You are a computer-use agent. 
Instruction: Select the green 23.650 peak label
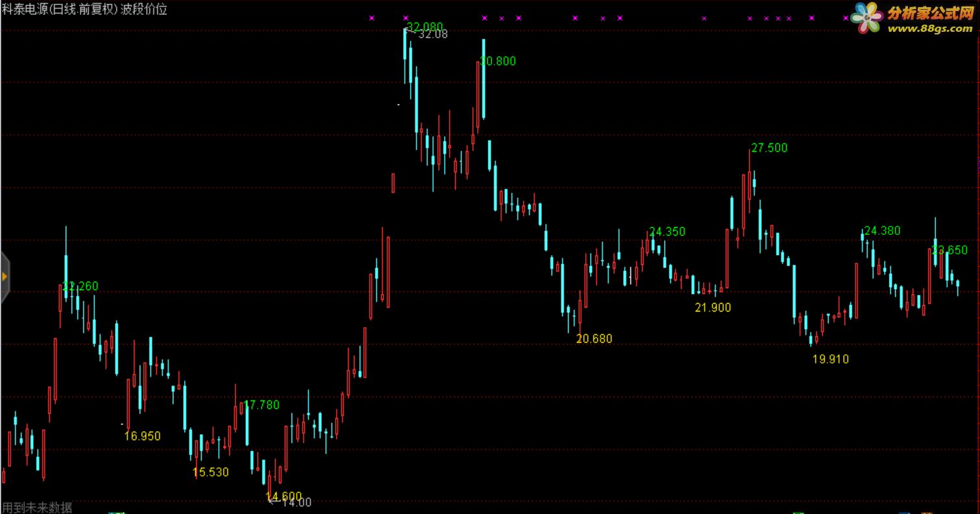pos(949,250)
